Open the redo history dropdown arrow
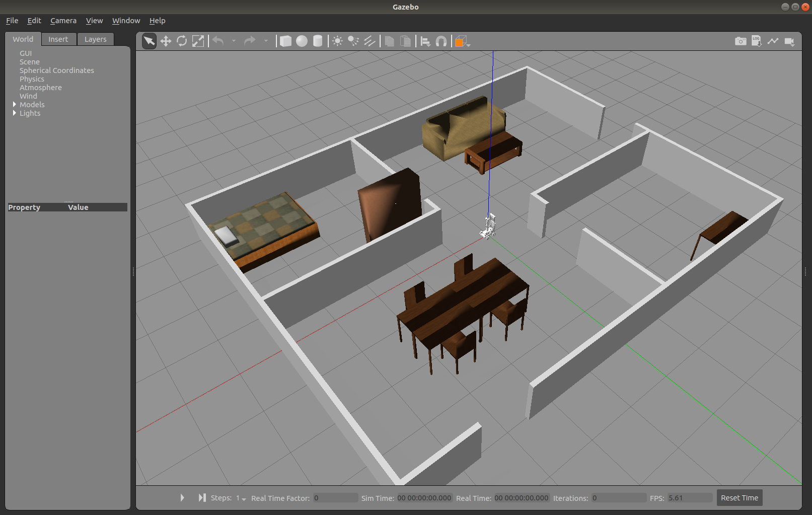 [266, 41]
